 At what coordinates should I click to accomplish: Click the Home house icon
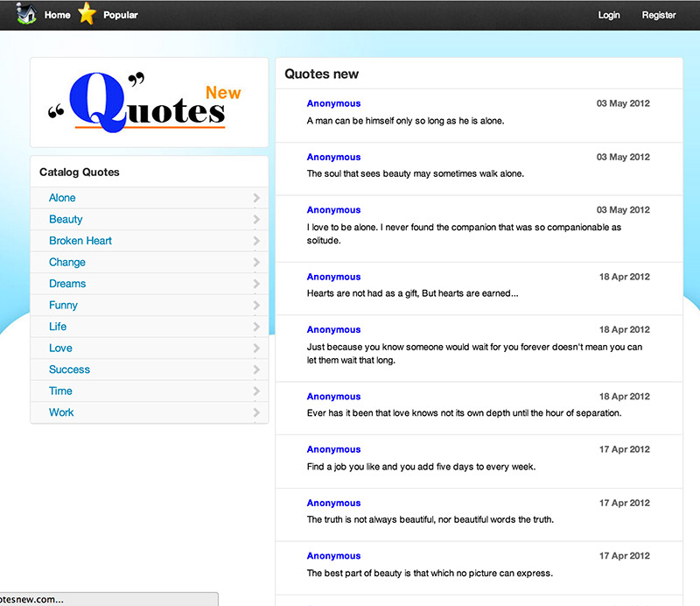(x=27, y=14)
